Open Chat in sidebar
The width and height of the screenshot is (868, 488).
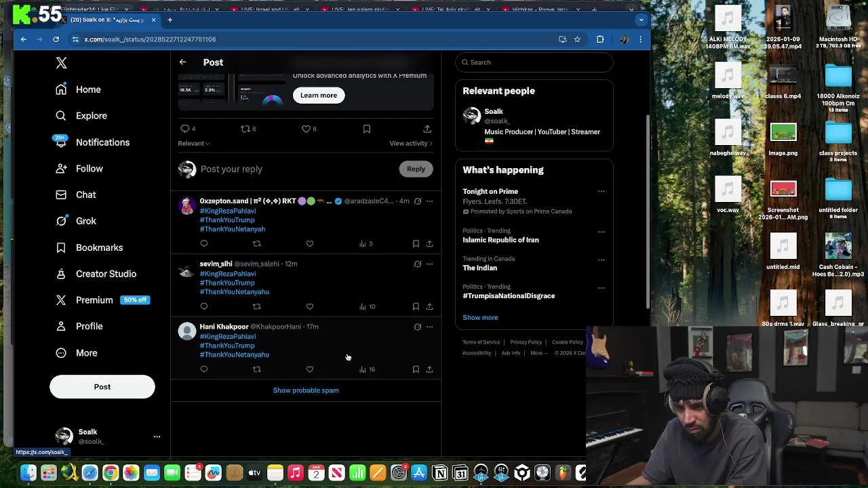[x=76, y=195]
